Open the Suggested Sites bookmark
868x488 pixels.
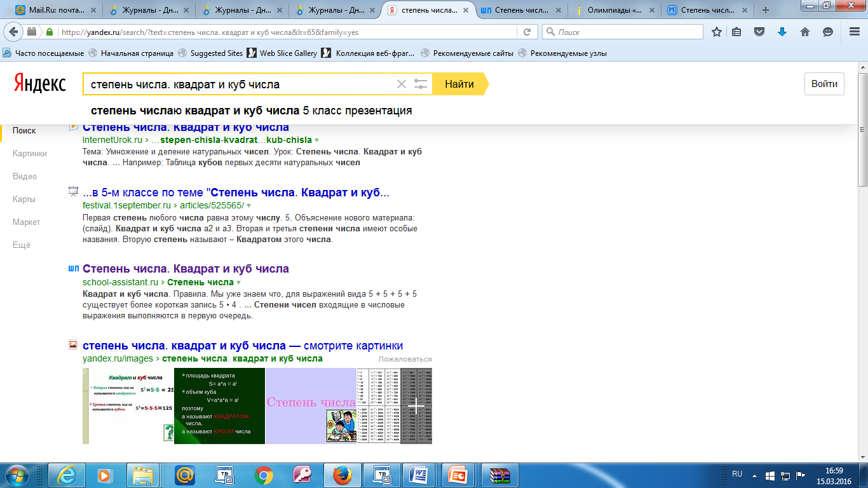point(210,53)
